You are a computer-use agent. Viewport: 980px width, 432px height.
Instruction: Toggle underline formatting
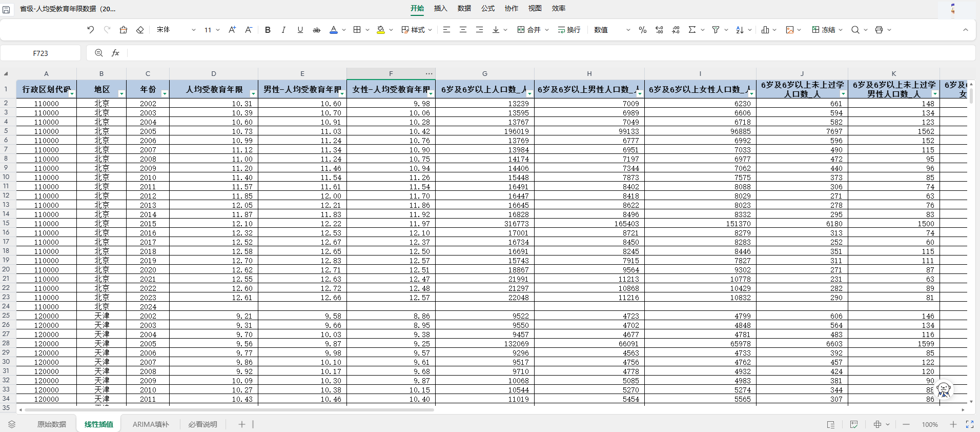point(300,30)
